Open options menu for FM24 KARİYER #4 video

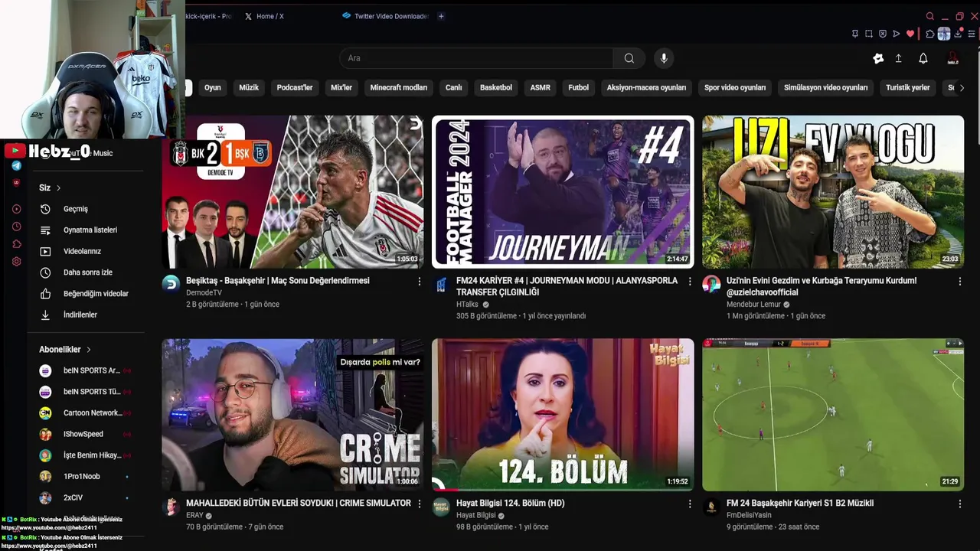pos(689,282)
